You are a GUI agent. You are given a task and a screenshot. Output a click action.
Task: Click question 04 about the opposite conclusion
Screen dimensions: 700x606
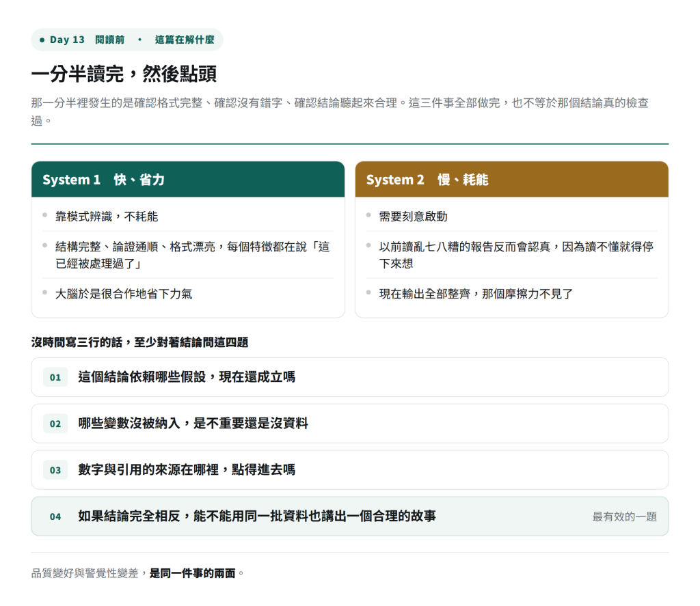[350, 517]
